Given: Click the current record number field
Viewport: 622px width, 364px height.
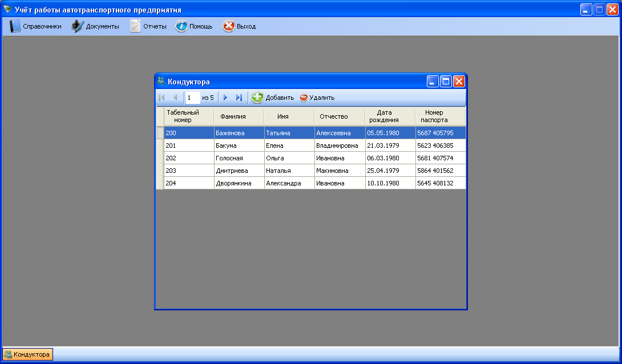Looking at the screenshot, I should 192,98.
